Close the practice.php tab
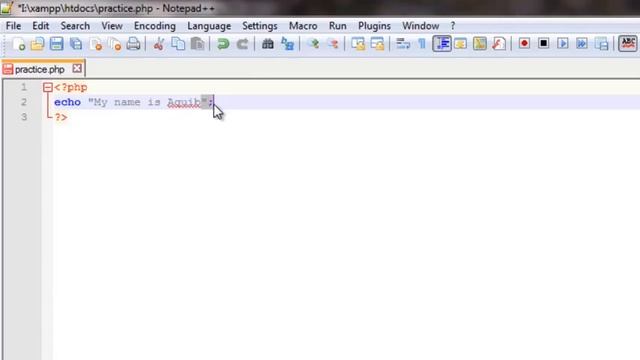 tap(77, 69)
